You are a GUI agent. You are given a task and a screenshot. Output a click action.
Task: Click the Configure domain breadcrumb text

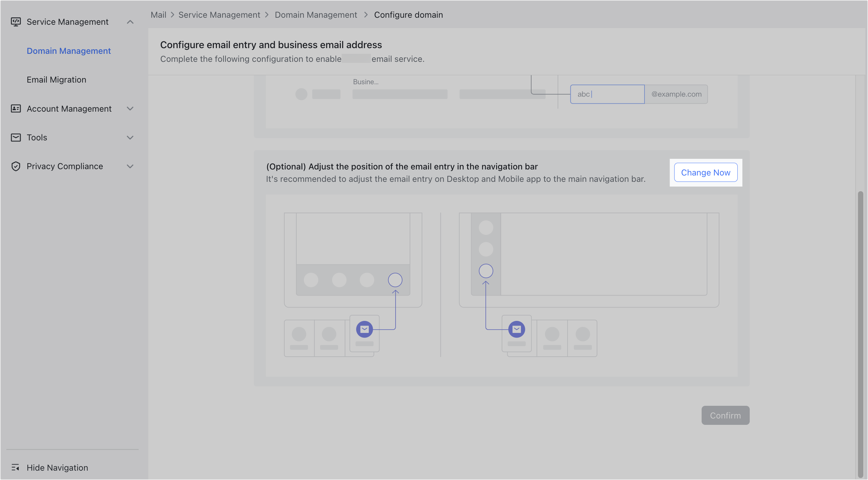tap(408, 15)
